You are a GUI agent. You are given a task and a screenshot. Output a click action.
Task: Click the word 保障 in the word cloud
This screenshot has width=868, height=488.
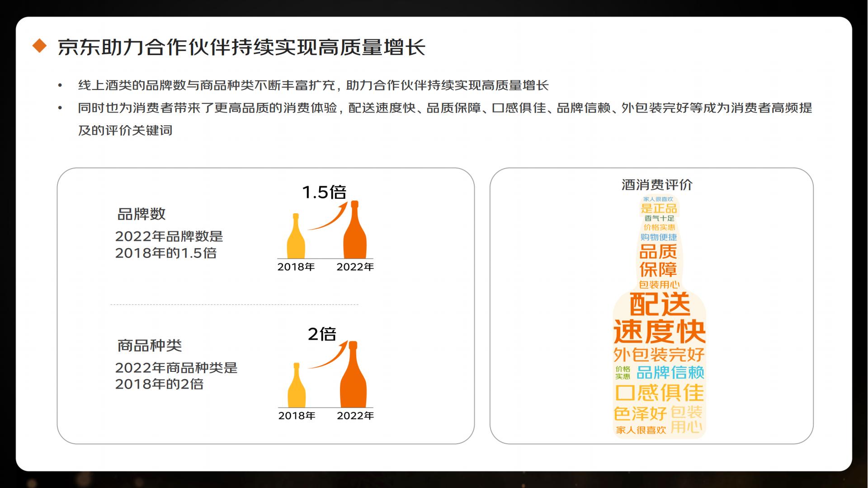[658, 270]
